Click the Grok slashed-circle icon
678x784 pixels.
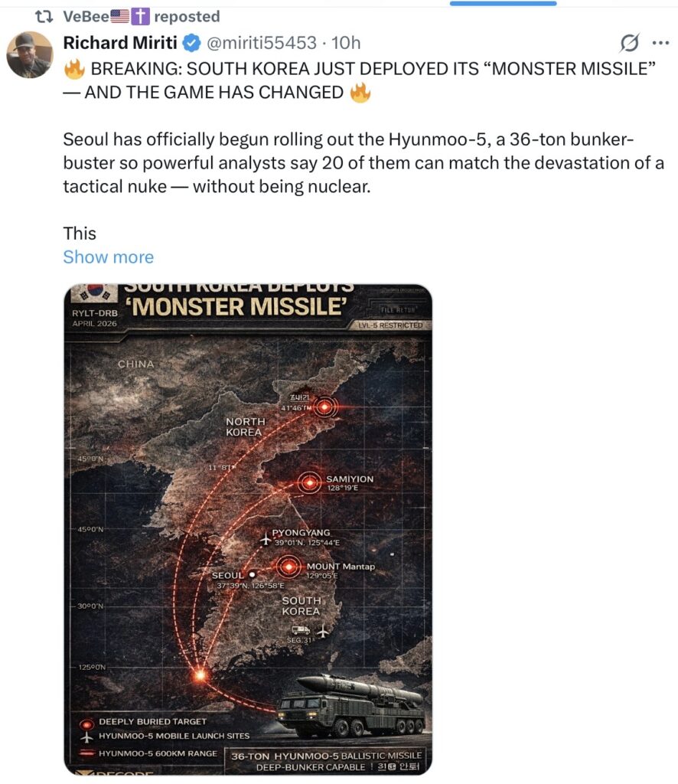tap(630, 43)
